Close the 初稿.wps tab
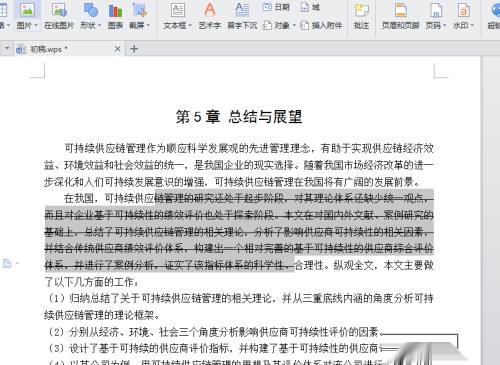This screenshot has width=500, height=365. tap(117, 49)
